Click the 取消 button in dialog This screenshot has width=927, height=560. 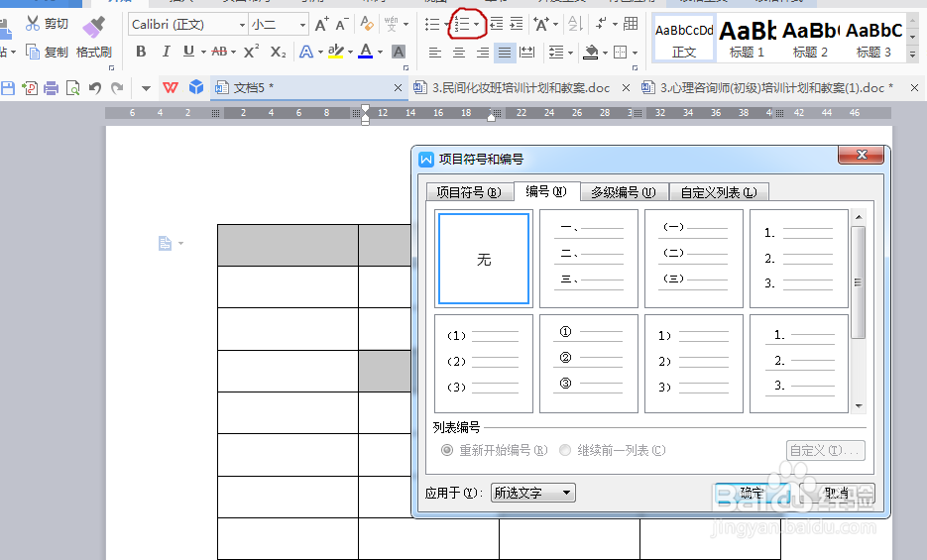(837, 494)
